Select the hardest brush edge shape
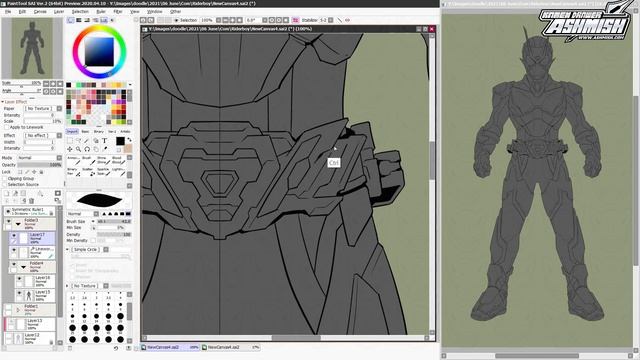The width and height of the screenshot is (640, 360). 128,214
